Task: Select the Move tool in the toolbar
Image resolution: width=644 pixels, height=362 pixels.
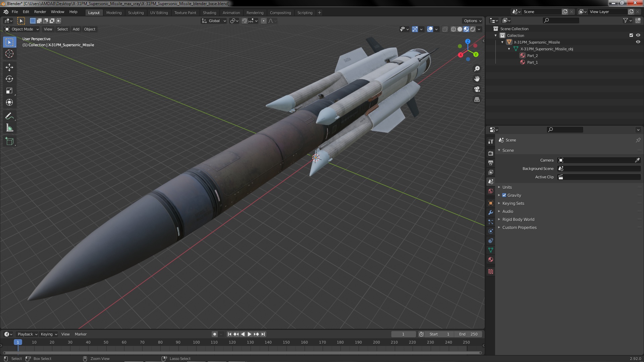Action: 9,67
